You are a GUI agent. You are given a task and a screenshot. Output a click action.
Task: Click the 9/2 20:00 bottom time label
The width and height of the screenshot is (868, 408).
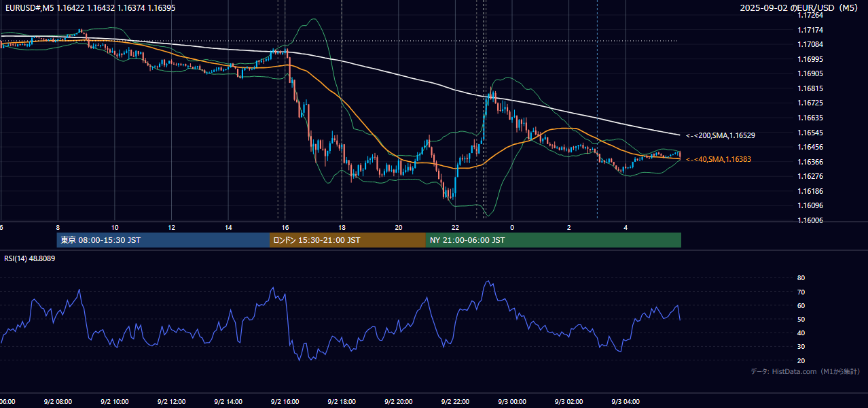pos(399,402)
